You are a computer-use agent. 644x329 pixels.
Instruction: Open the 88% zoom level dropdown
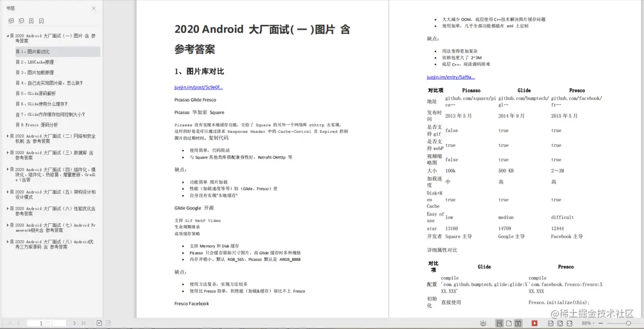pyautogui.click(x=588, y=323)
